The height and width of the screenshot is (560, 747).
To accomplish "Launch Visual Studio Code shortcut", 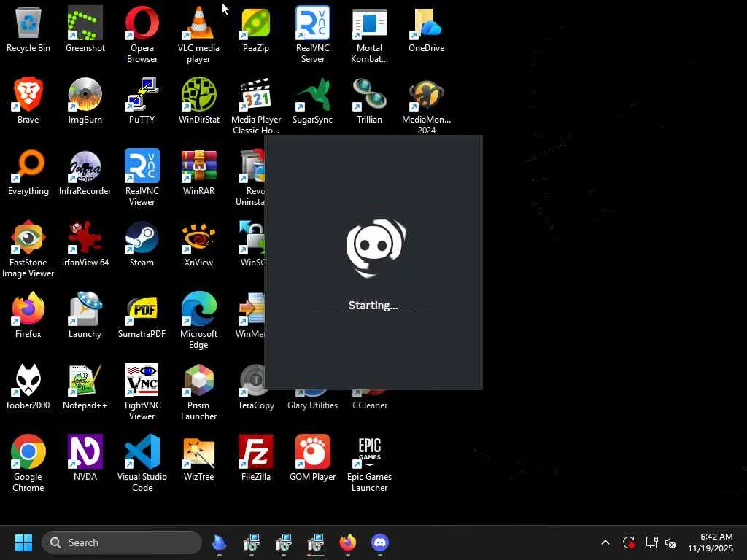I will [142, 463].
